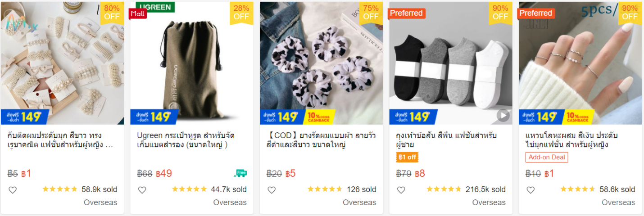
Task: Toggle heart on Ugreen pouch item
Action: click(142, 190)
